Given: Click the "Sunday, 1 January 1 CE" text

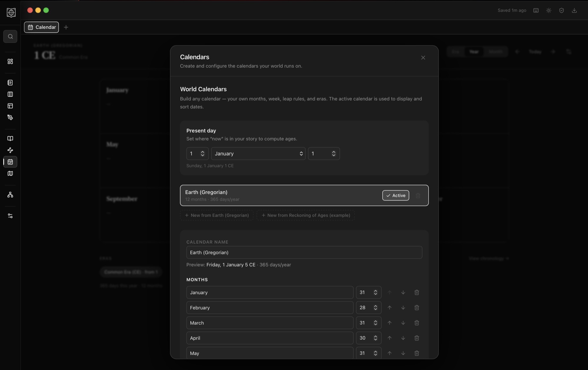Looking at the screenshot, I should coord(210,166).
